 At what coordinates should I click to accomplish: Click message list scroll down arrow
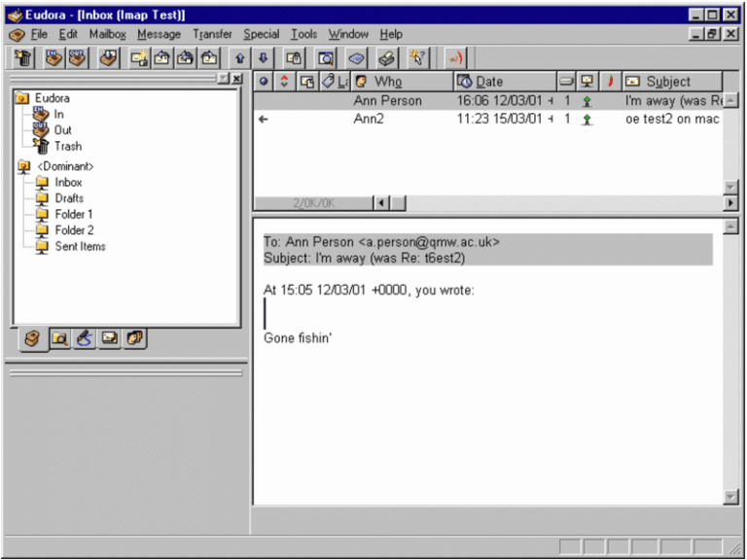coord(730,187)
